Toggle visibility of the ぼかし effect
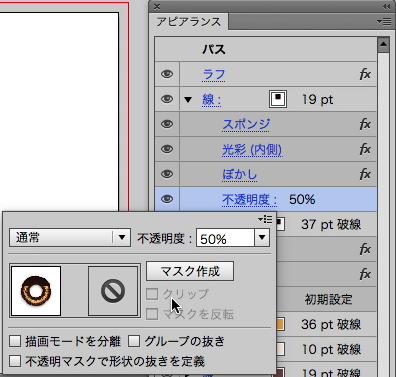This screenshot has width=396, height=377. 167,174
